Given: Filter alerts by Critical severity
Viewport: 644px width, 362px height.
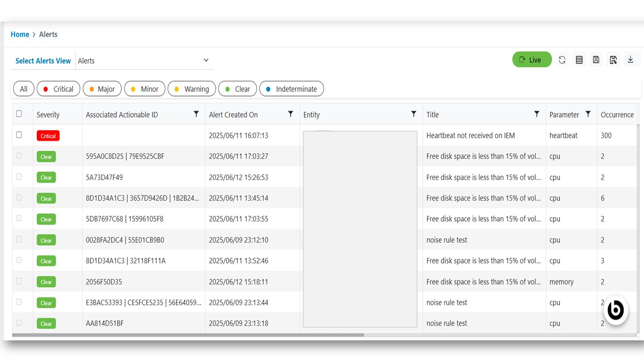Looking at the screenshot, I should click(58, 89).
